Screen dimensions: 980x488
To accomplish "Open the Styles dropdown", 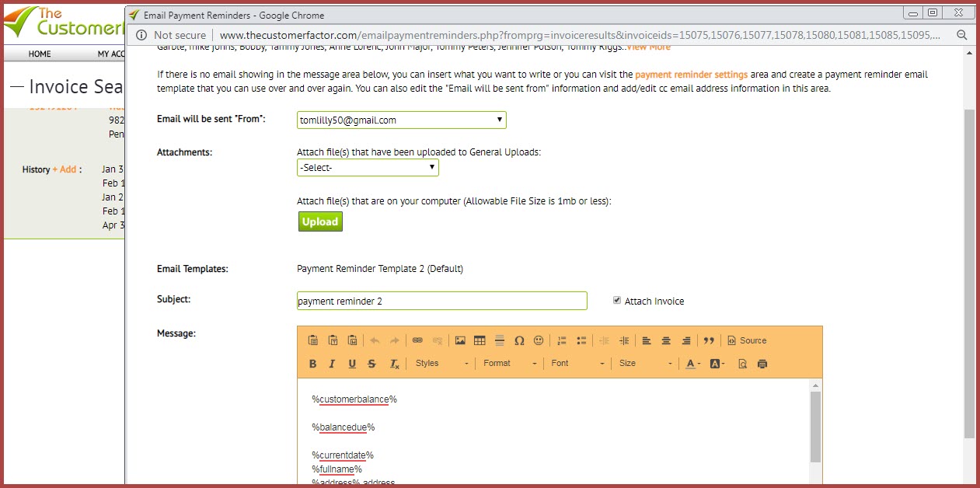I will tap(441, 364).
